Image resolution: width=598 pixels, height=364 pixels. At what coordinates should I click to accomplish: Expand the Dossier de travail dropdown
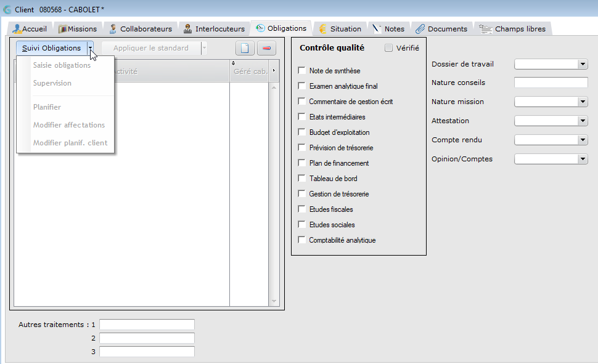(x=583, y=64)
